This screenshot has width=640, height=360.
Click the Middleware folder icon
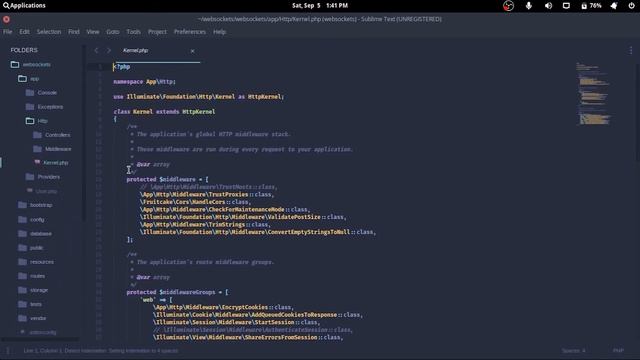point(37,149)
